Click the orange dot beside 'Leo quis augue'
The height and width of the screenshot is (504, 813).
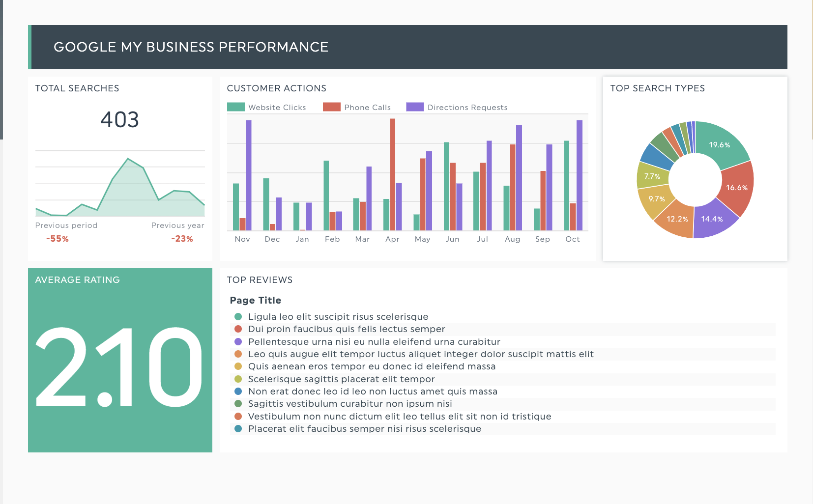click(x=238, y=354)
